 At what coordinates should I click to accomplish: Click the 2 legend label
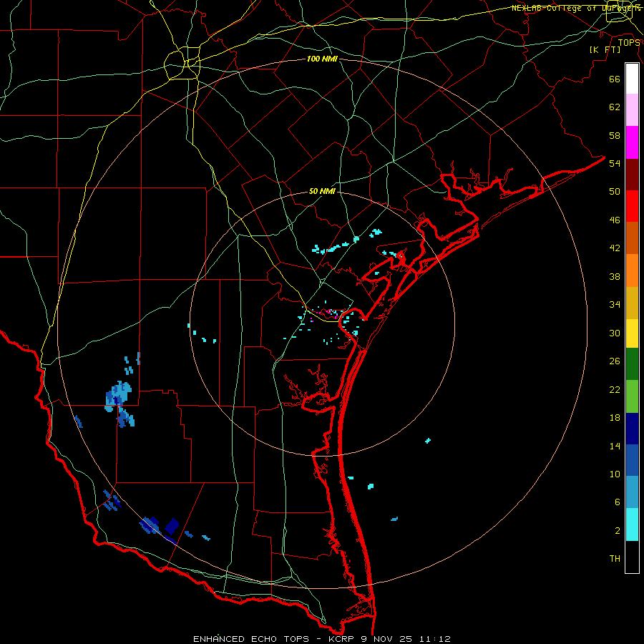coord(617,531)
